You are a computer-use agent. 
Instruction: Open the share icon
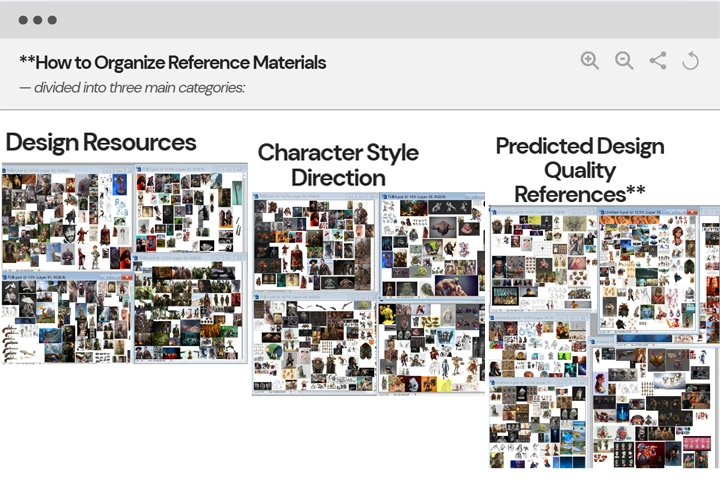click(x=658, y=61)
